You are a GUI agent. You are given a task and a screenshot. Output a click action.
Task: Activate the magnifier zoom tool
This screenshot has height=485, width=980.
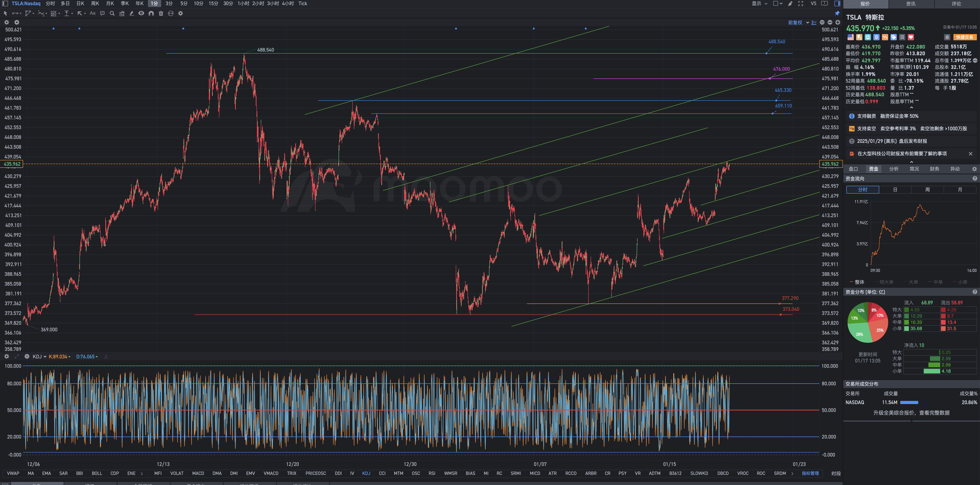point(112,13)
